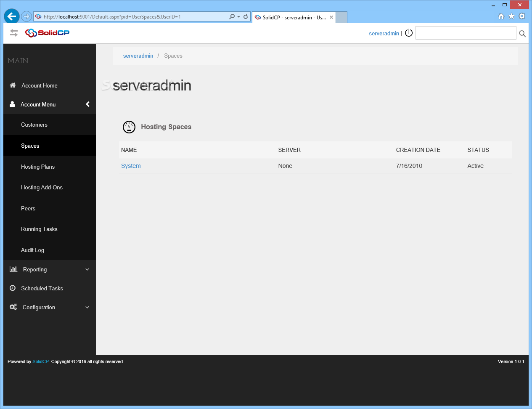Click the header search input field
532x409 pixels.
coord(466,33)
